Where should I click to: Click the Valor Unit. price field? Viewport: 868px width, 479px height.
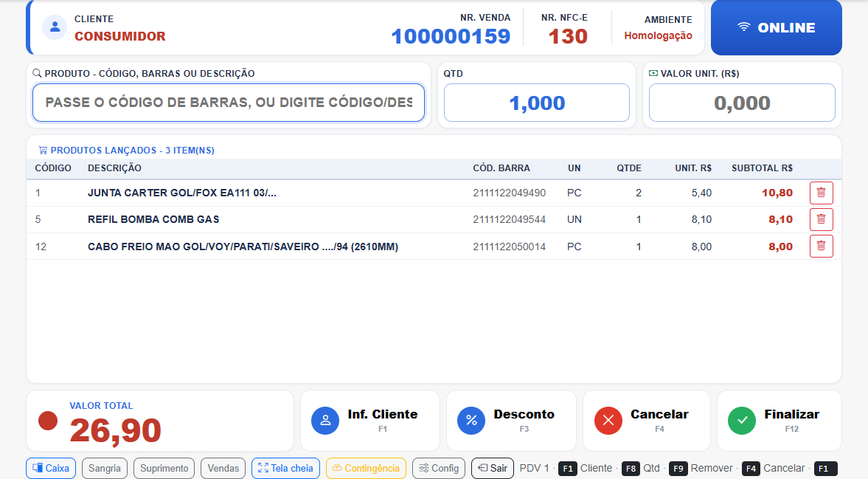click(742, 103)
